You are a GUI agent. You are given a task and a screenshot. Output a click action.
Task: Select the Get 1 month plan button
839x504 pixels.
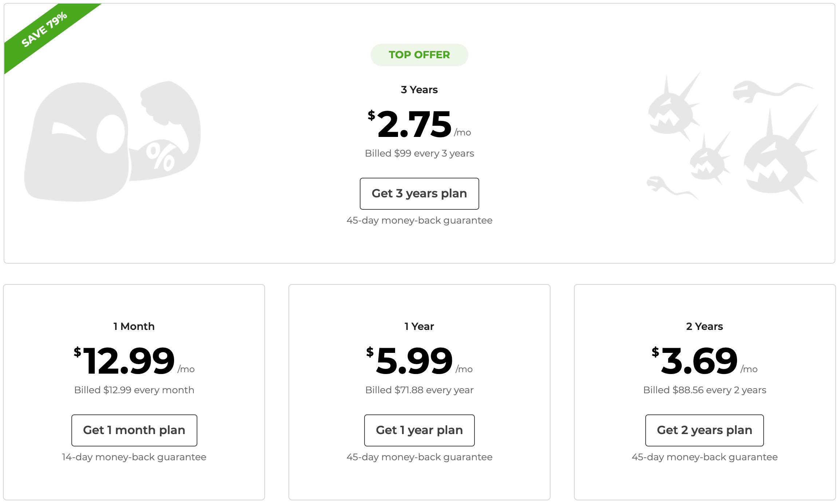(x=134, y=430)
